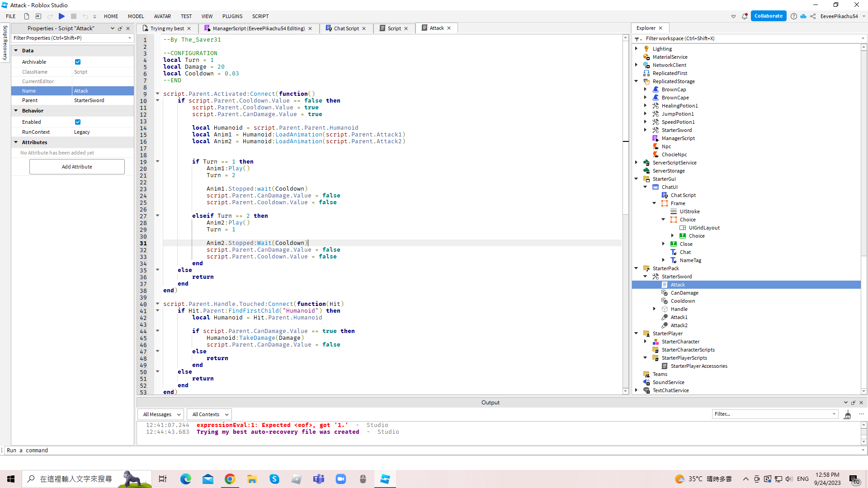Click the Output filter field
Viewport: 868px width, 488px height.
tap(775, 414)
